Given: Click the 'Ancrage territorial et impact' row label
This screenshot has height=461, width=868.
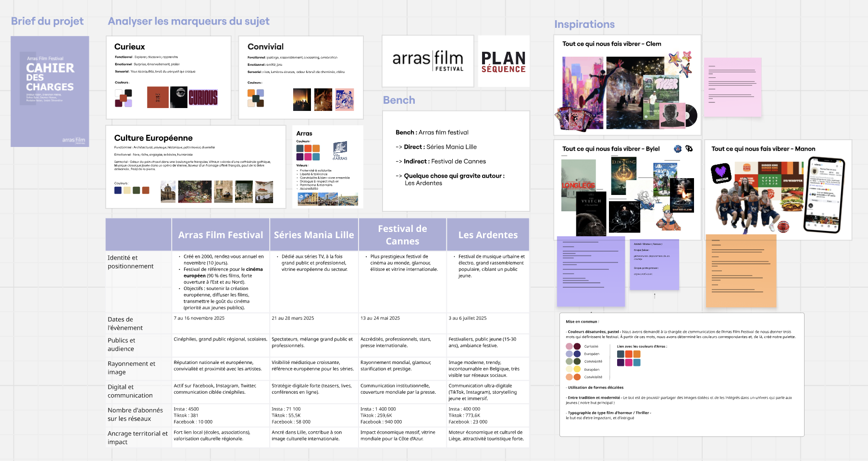Looking at the screenshot, I should pos(137,437).
